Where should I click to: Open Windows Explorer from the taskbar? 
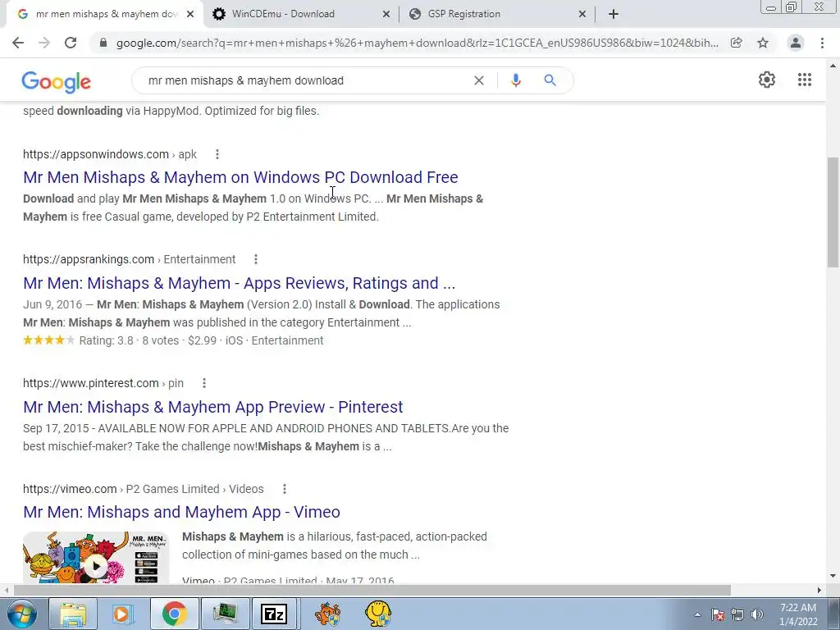(73, 614)
